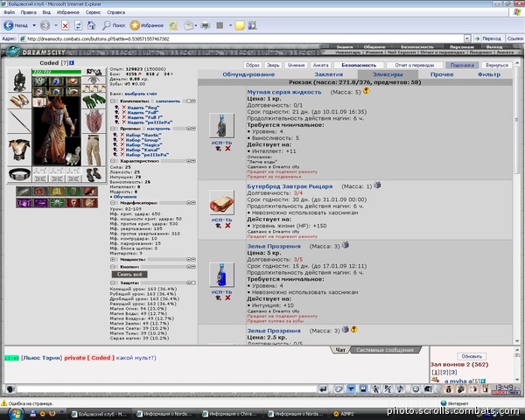
Task: Click выбрать счет bank link
Action: click(x=141, y=94)
